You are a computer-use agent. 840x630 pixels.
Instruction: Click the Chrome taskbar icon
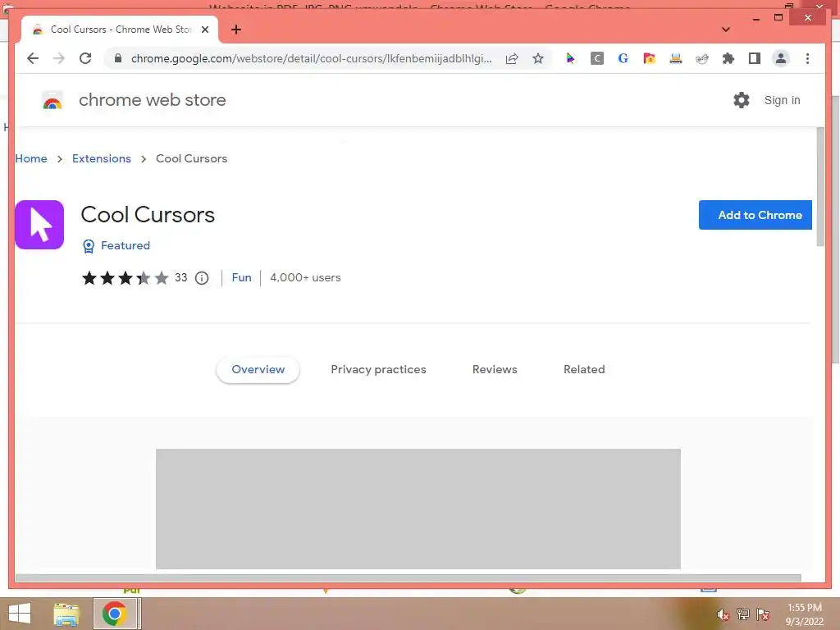point(115,614)
